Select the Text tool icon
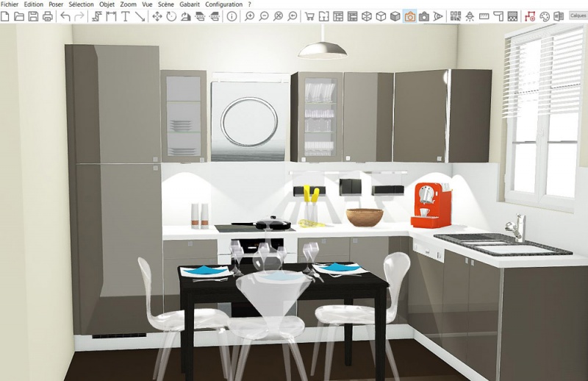This screenshot has height=381, width=588. click(126, 16)
